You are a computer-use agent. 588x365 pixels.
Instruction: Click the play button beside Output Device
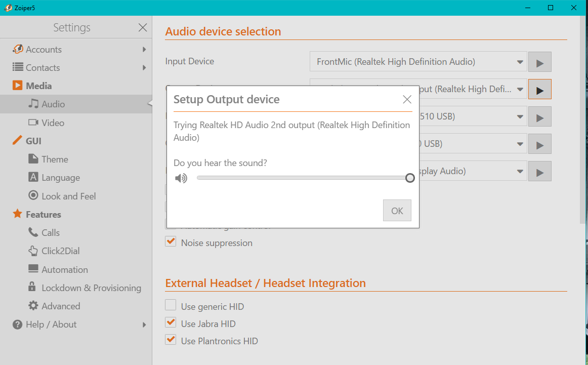[x=539, y=90]
